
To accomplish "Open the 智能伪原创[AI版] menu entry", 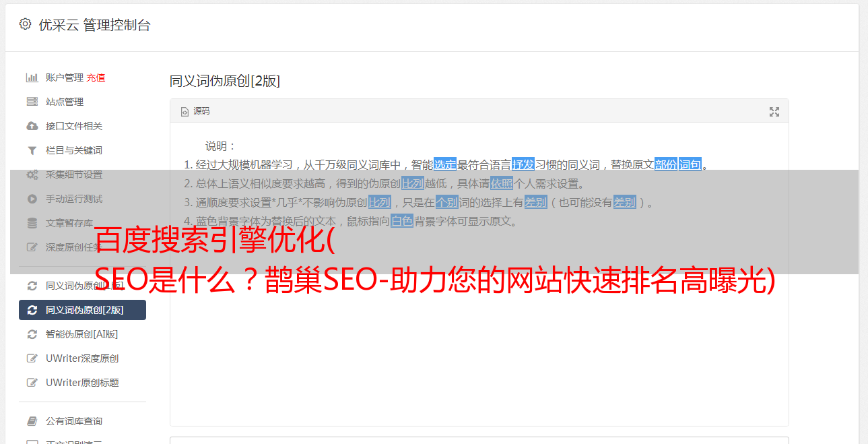I will 82,334.
